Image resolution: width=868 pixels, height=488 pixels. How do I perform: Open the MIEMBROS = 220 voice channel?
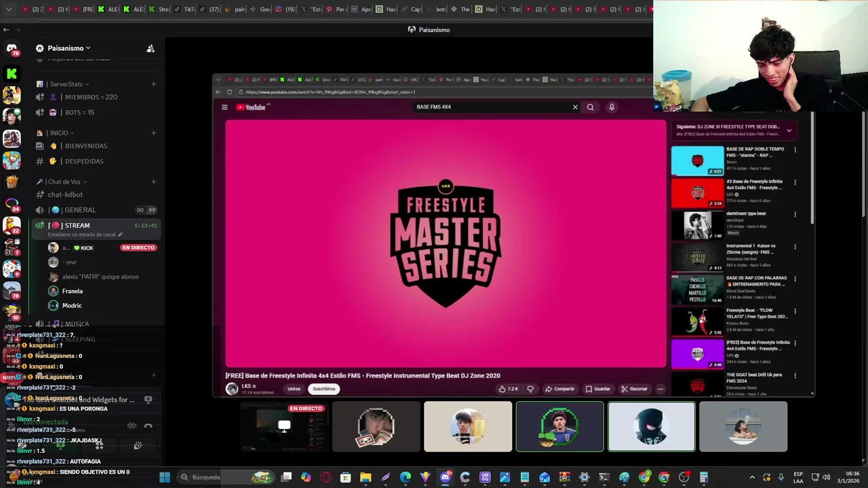click(96, 97)
